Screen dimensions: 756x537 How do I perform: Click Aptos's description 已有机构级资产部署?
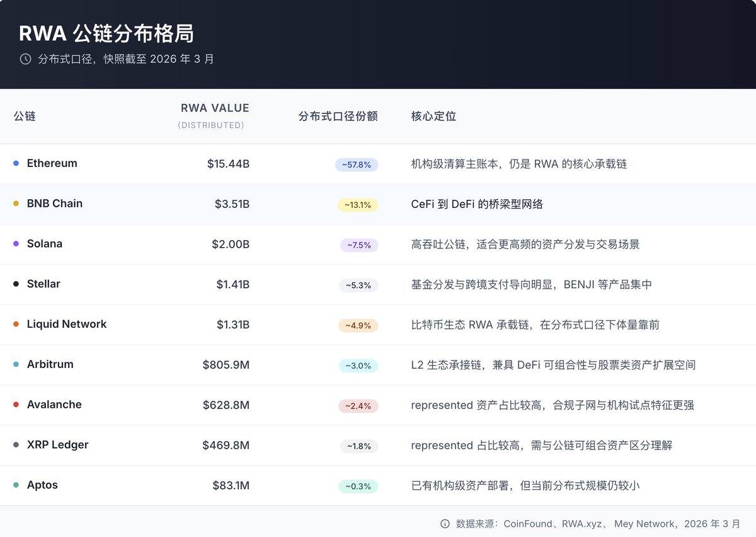click(525, 486)
